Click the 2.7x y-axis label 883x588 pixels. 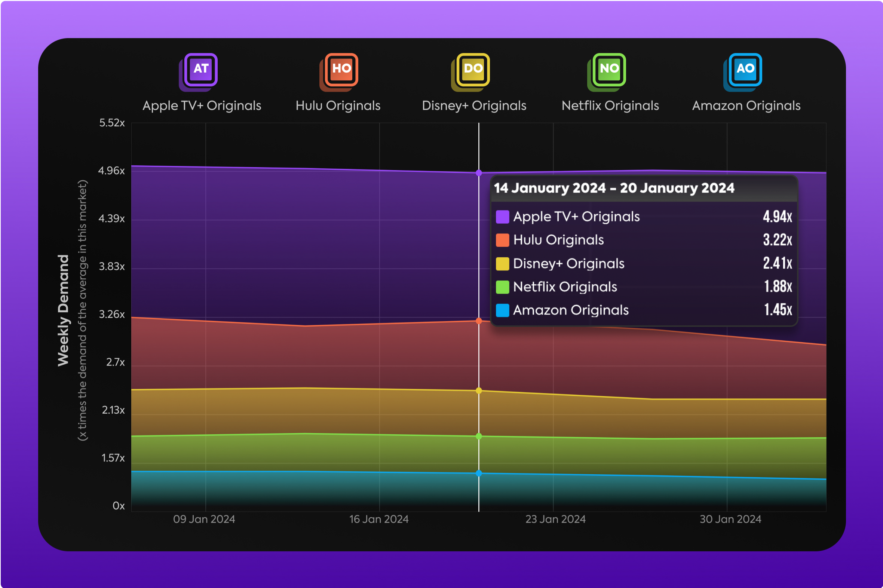pyautogui.click(x=115, y=362)
